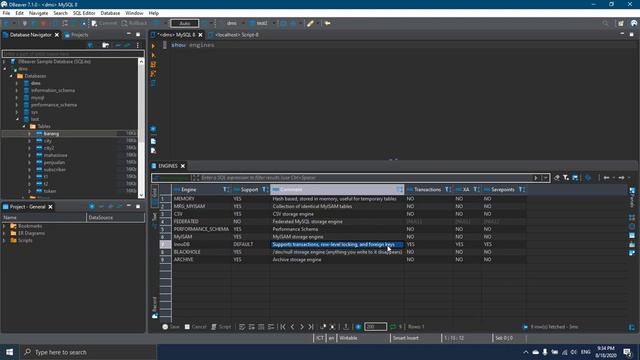This screenshot has width=640, height=360.
Task: Select the mahasiswa table in navigator
Action: [56, 156]
